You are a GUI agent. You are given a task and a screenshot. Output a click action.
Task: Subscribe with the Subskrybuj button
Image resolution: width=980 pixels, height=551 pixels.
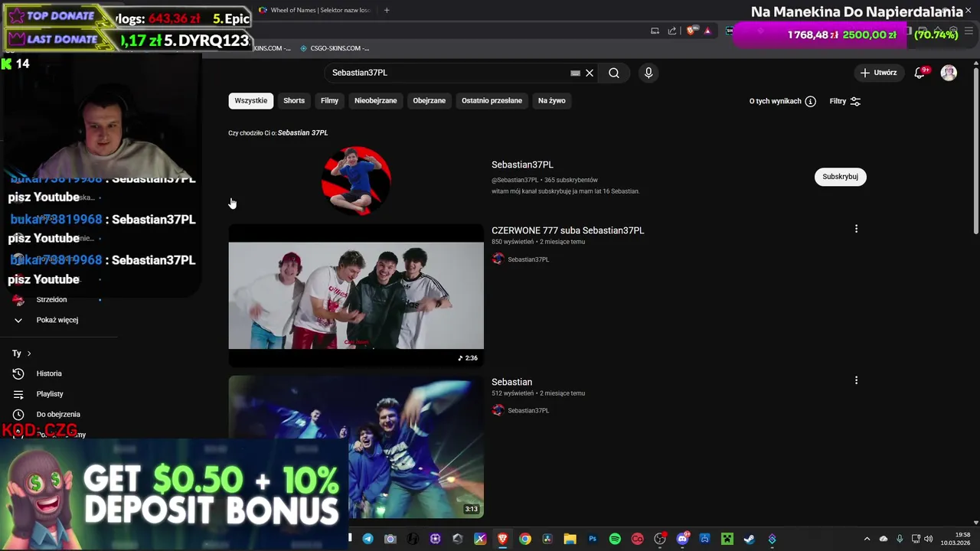(x=840, y=177)
